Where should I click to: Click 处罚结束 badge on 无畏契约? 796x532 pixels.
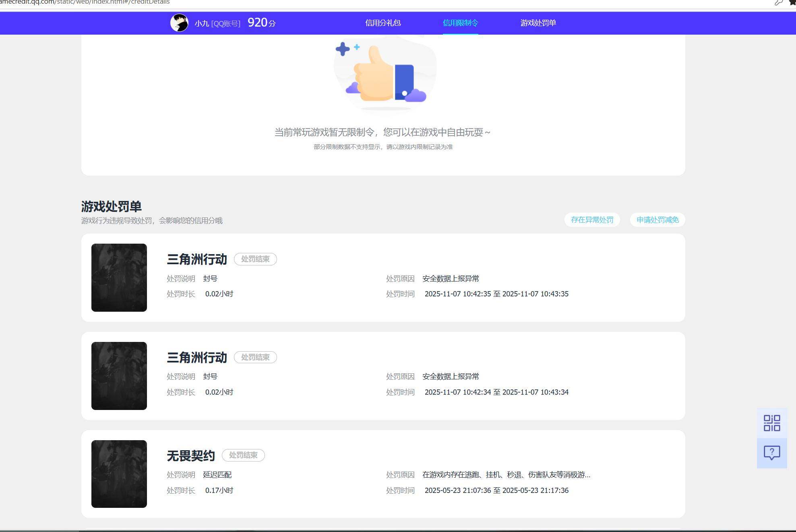point(243,455)
